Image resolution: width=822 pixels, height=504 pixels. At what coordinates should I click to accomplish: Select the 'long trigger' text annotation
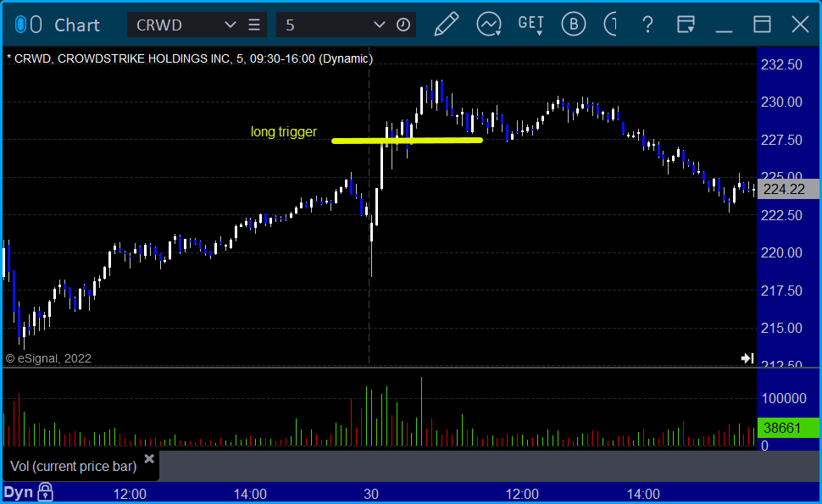click(284, 131)
